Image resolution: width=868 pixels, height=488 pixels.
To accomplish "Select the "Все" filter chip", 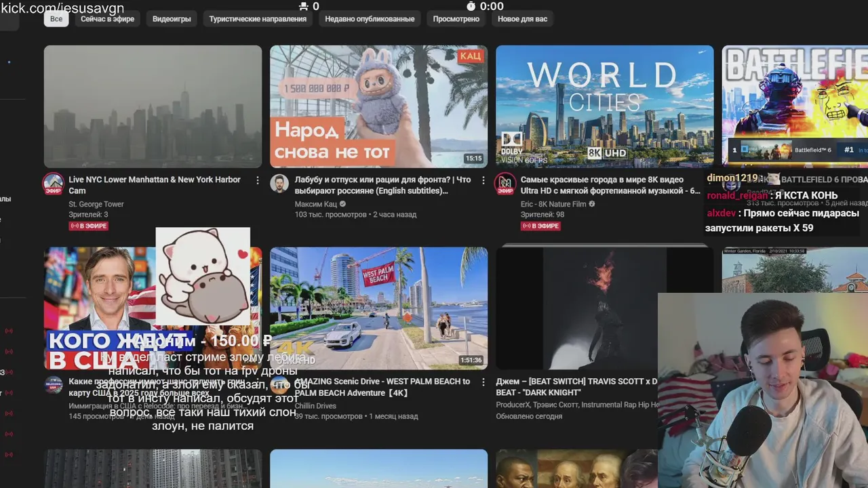I will (x=56, y=19).
